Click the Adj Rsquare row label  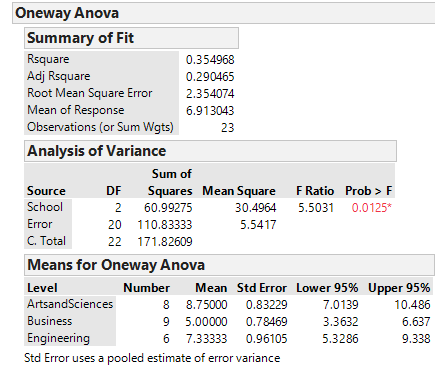click(x=59, y=76)
